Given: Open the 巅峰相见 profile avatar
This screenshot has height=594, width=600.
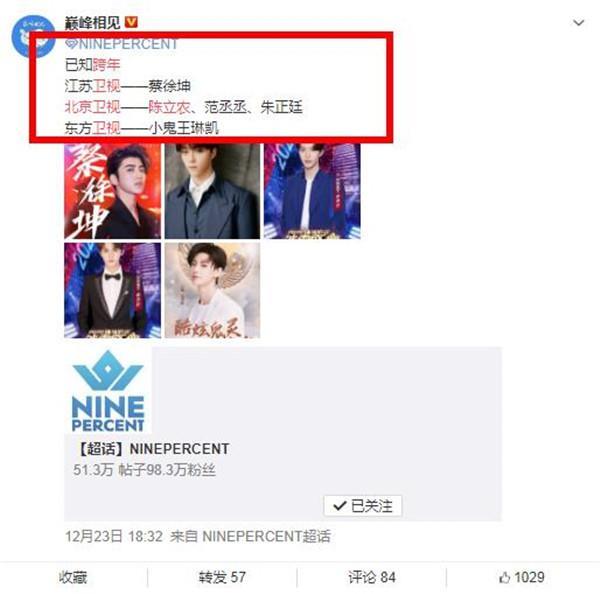Looking at the screenshot, I should point(33,36).
